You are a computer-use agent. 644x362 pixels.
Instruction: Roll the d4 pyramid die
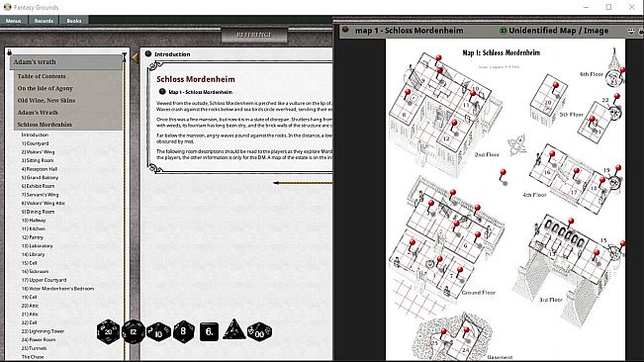(234, 330)
